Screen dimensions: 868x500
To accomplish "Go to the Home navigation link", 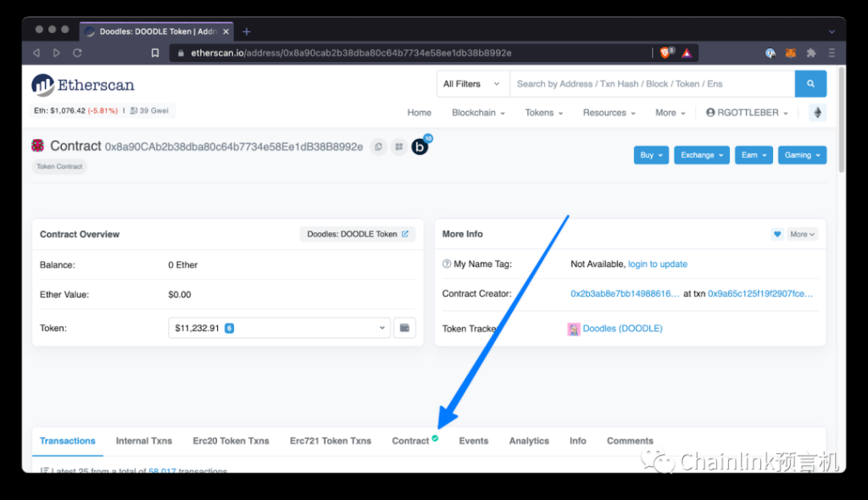I will point(419,113).
